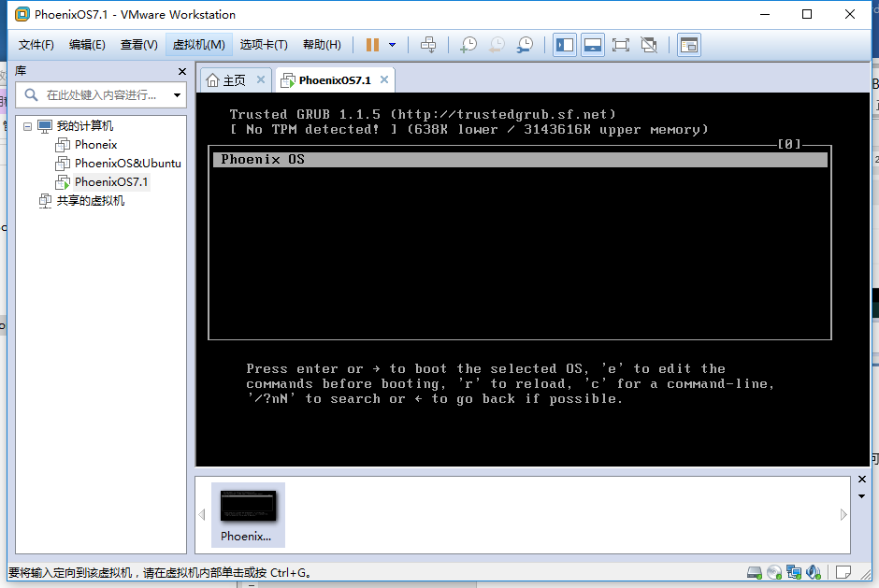
Task: Click the CD/DVD drive status icon
Action: [774, 572]
